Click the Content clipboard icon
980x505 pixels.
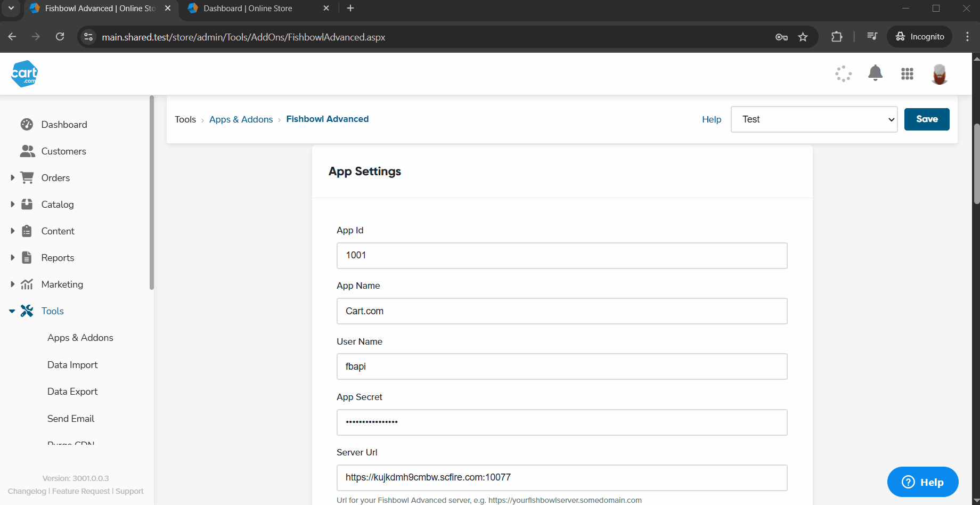(27, 231)
